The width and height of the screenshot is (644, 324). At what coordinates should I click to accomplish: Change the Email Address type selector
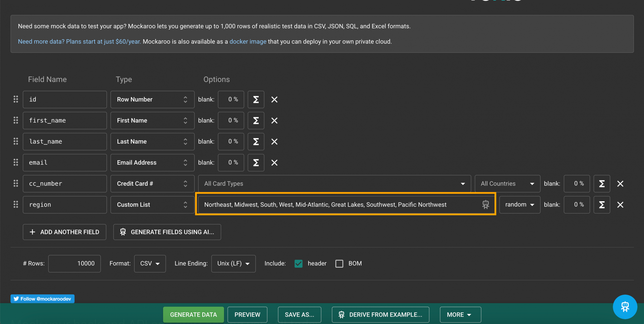152,163
